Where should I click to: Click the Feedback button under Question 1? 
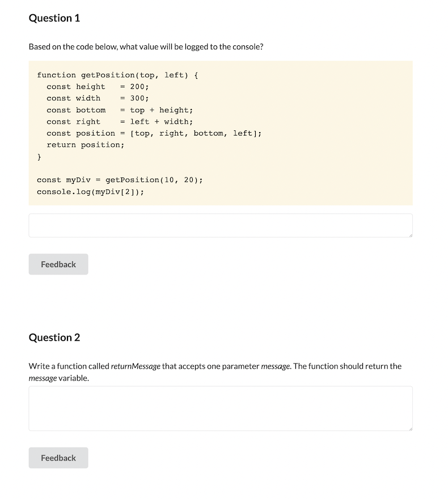point(58,264)
